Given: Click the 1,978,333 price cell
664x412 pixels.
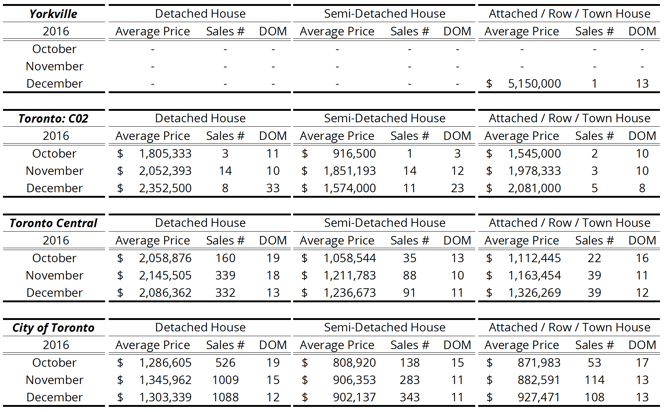Looking at the screenshot, I should click(534, 171).
